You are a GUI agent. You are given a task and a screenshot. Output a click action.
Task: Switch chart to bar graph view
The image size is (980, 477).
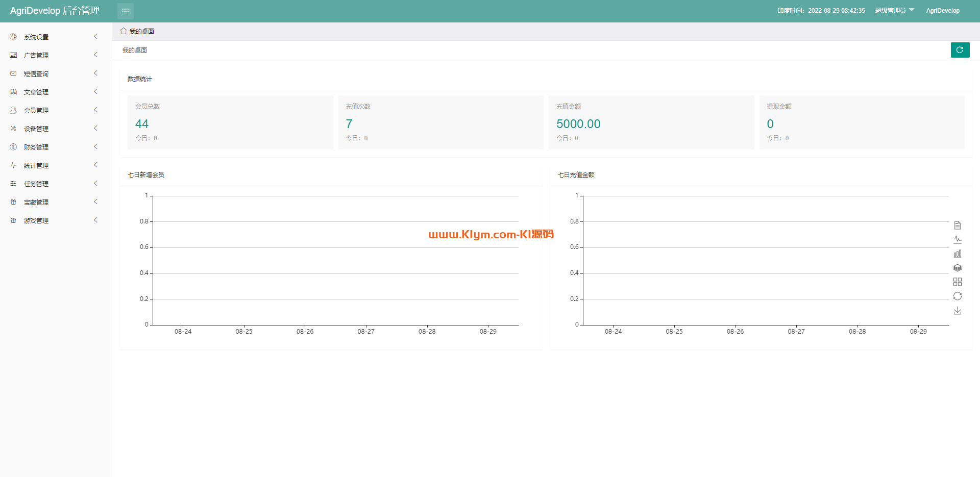pos(958,254)
